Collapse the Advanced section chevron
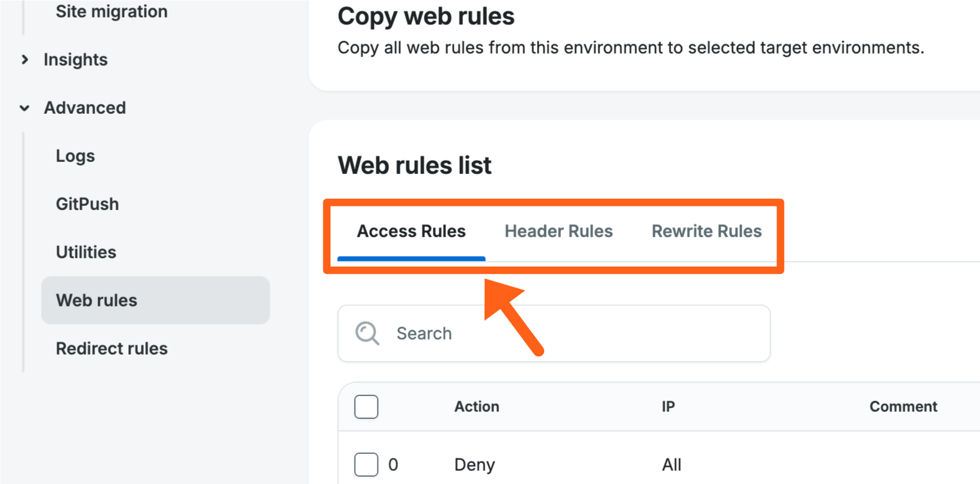This screenshot has width=980, height=484. [25, 108]
